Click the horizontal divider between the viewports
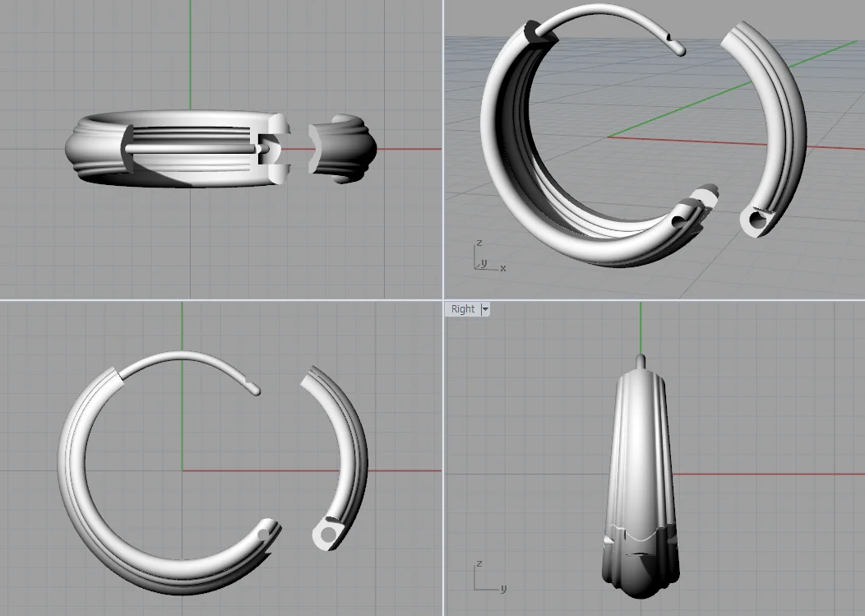This screenshot has height=616, width=865. point(222,300)
